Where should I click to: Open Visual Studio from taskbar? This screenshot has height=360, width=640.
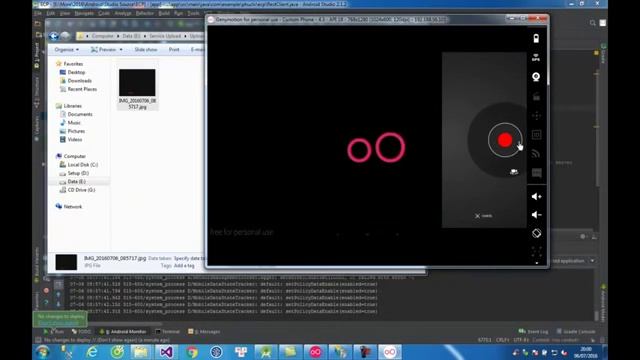(x=166, y=352)
